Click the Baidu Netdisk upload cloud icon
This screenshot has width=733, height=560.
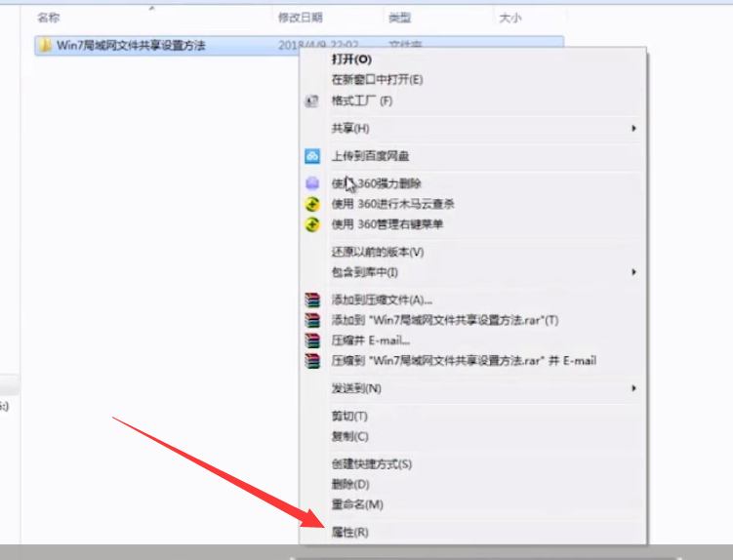click(x=312, y=156)
